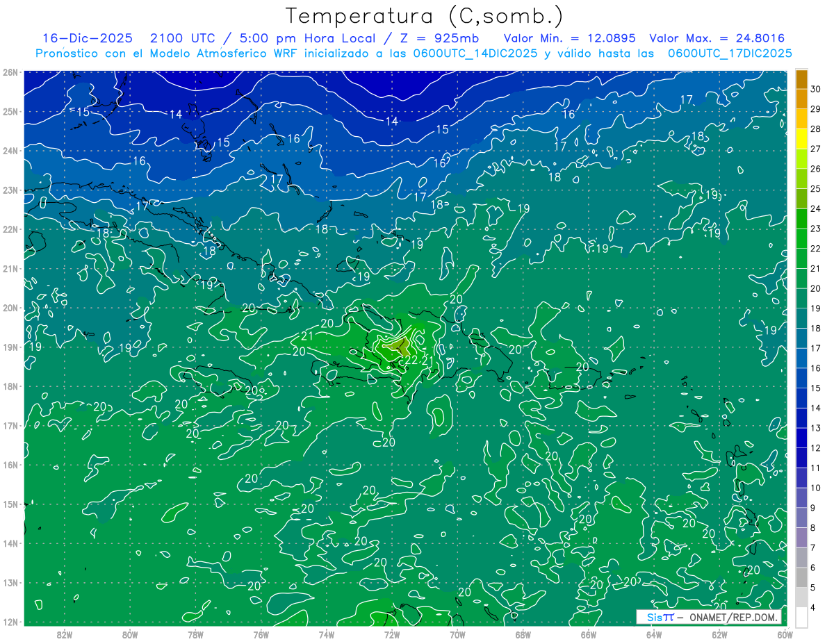Click the '80W' longitude label
The height and width of the screenshot is (644, 834).
point(130,634)
